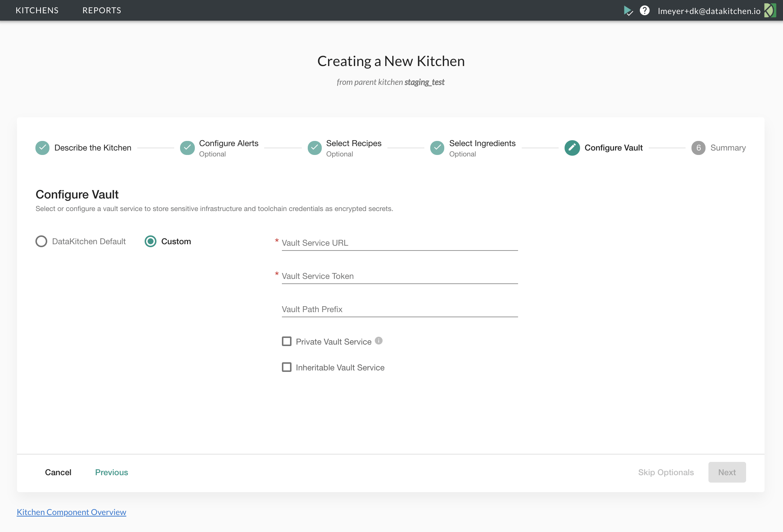783x532 pixels.
Task: Enable the Private Vault Service checkbox
Action: (287, 341)
